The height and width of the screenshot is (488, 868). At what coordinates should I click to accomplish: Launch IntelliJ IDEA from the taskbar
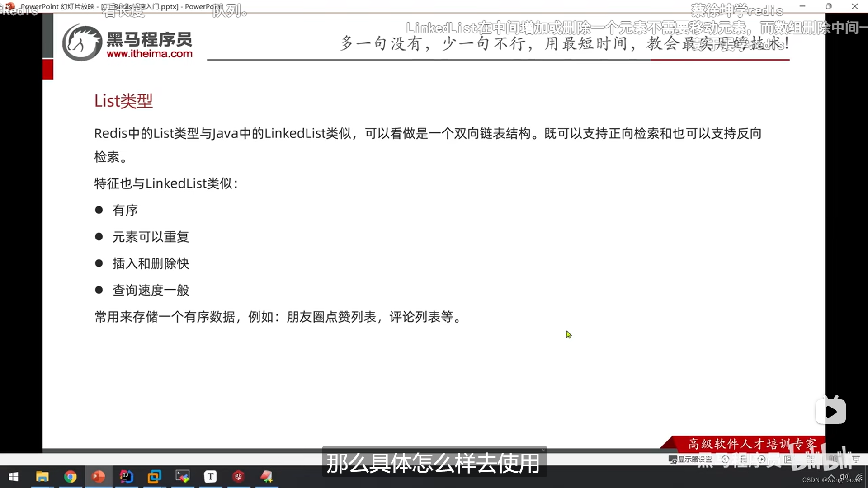[127, 477]
